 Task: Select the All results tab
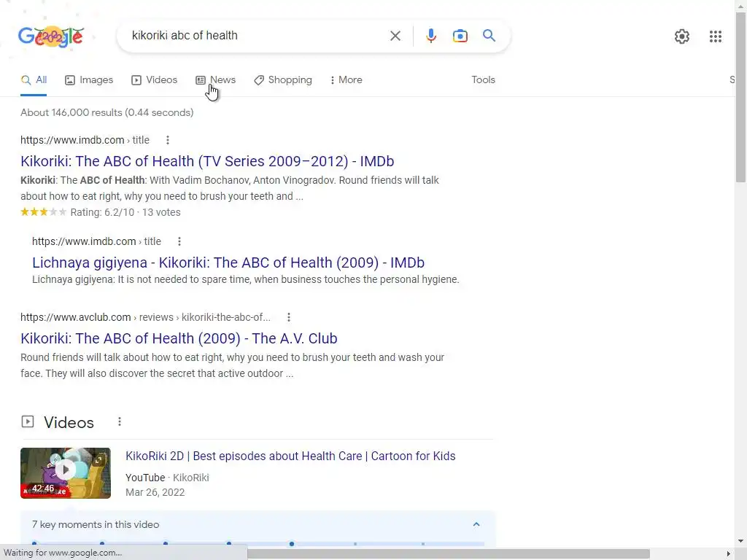pos(34,80)
